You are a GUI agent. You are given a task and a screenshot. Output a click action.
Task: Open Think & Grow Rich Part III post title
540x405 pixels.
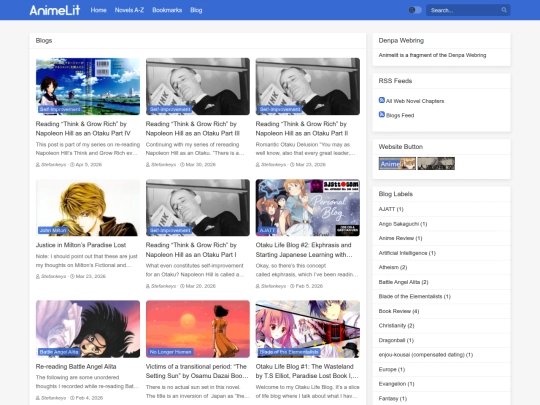click(193, 128)
